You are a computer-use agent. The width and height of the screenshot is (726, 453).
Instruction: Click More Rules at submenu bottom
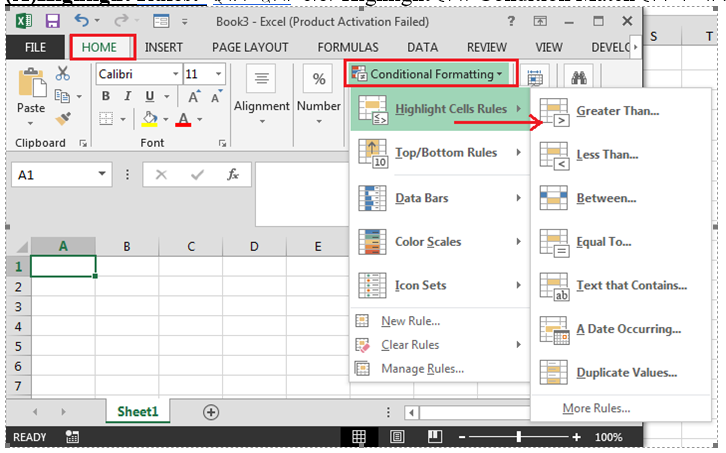pos(596,408)
